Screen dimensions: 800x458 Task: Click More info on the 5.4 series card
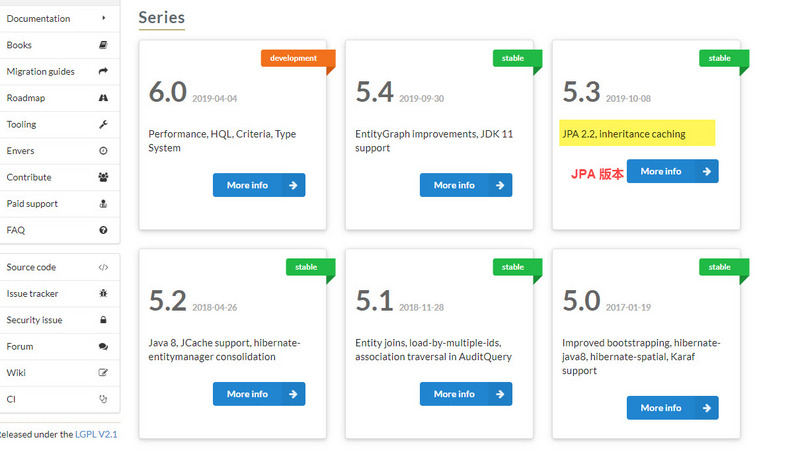(466, 185)
